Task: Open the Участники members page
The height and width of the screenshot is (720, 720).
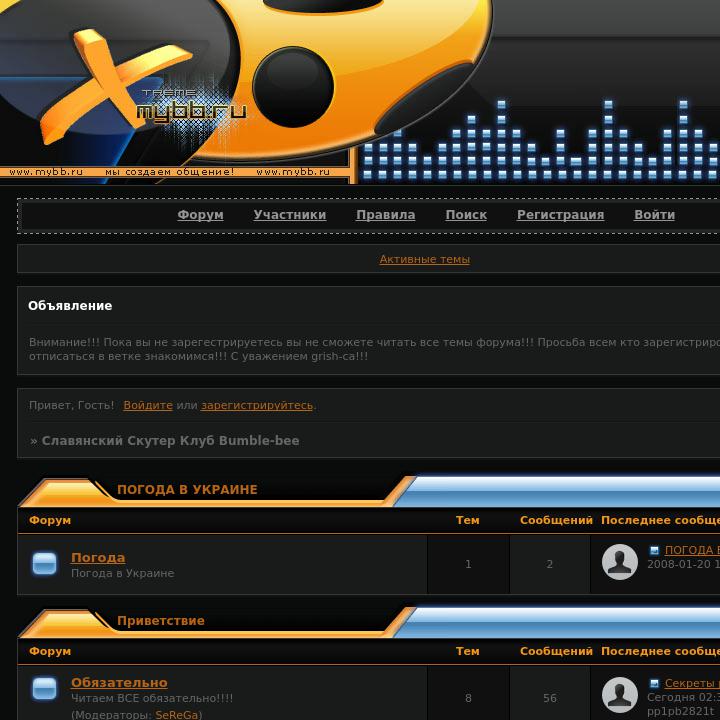Action: tap(290, 214)
